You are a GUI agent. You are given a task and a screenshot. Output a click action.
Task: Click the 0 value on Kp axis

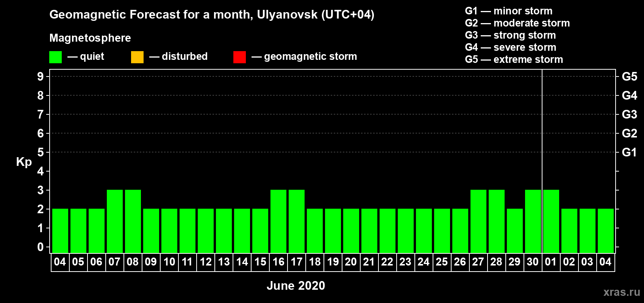[41, 247]
